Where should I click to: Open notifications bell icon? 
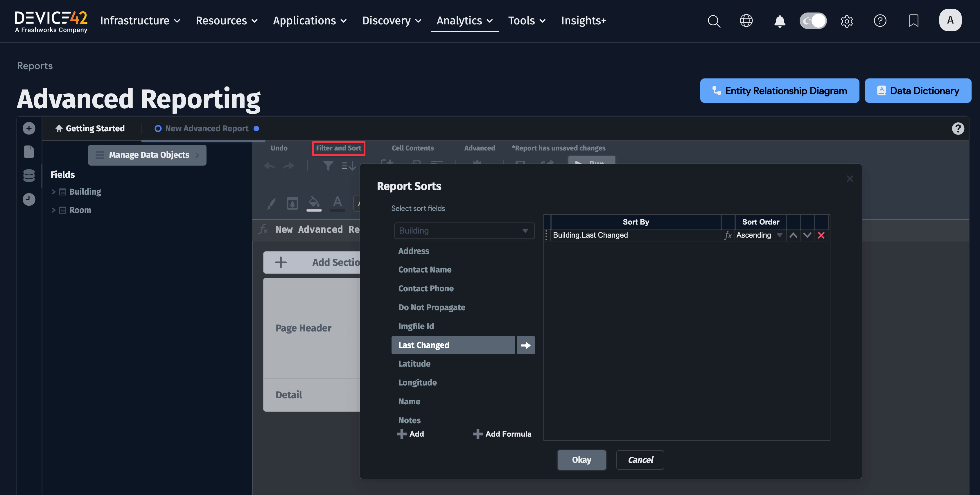780,21
